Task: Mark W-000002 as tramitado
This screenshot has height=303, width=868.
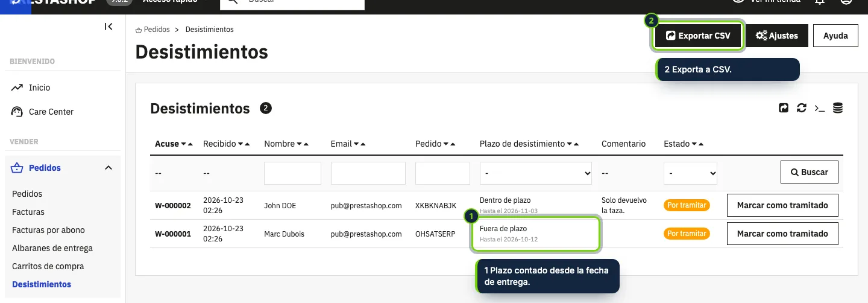Action: tap(782, 205)
